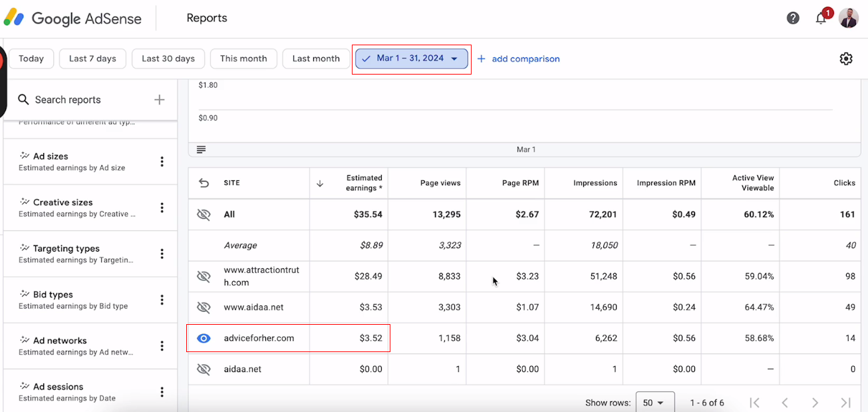Screen dimensions: 868x412
Task: Show aidaa.net on the chart
Action: (x=204, y=369)
